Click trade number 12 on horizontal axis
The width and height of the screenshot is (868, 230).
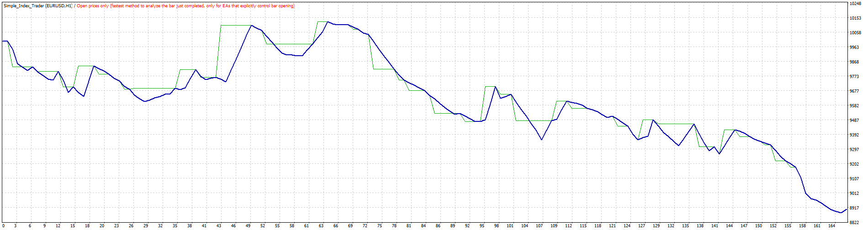click(58, 226)
